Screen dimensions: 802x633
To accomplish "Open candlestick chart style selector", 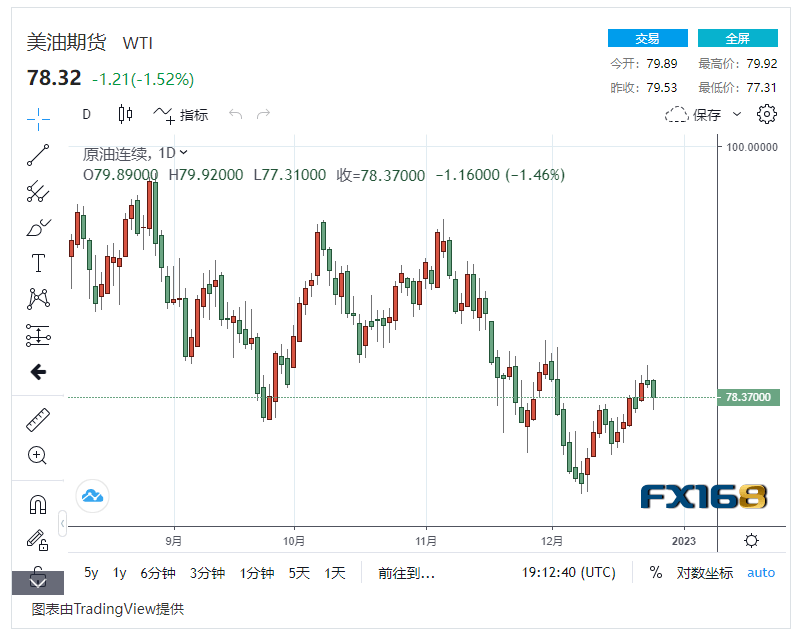I will [x=125, y=114].
